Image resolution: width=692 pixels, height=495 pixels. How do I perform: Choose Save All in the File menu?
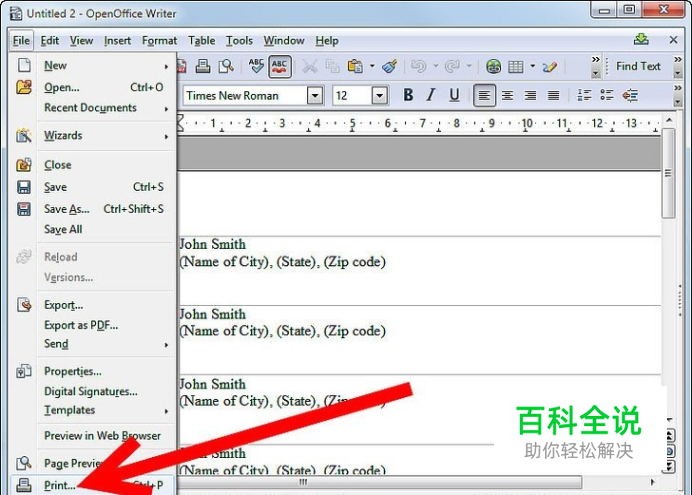pos(93,229)
